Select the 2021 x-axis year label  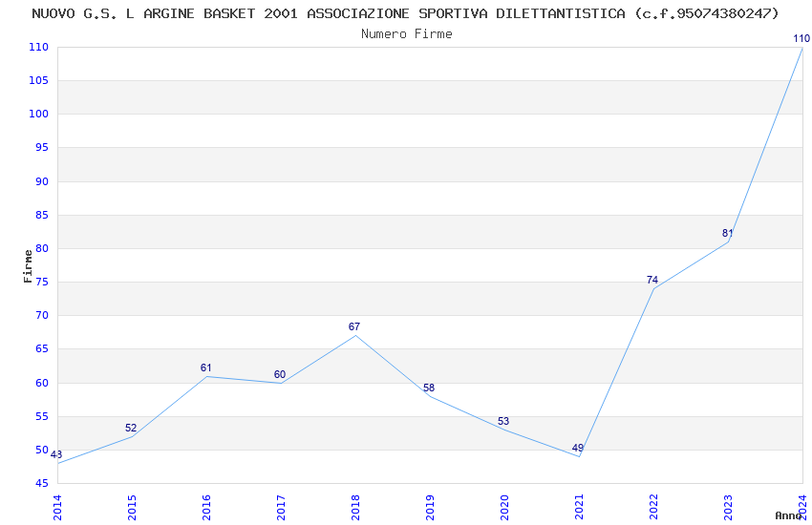(580, 507)
